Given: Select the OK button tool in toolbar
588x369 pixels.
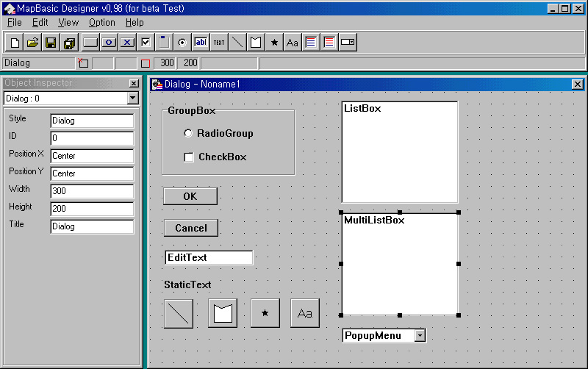Looking at the screenshot, I should [x=109, y=43].
